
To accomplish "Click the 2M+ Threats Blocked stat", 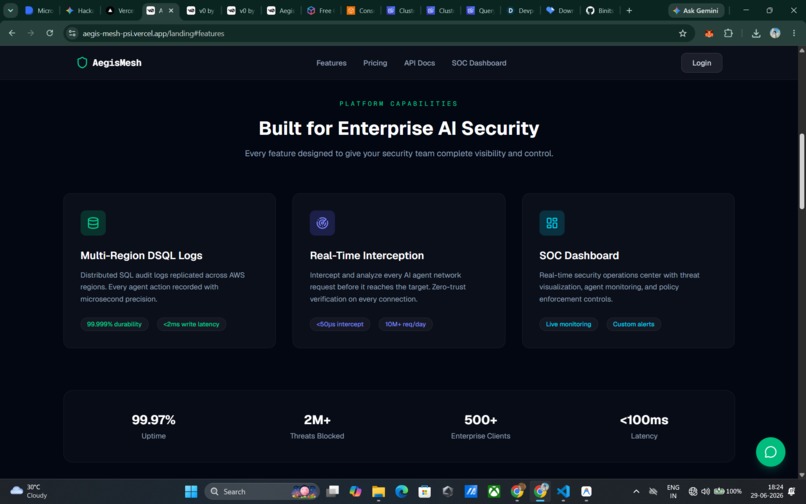I will pyautogui.click(x=317, y=426).
